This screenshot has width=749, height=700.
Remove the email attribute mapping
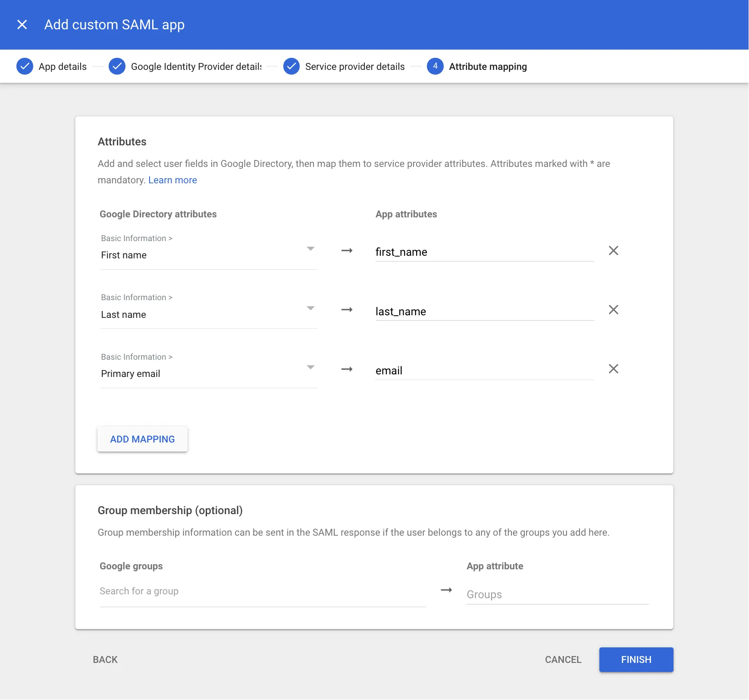pos(613,369)
